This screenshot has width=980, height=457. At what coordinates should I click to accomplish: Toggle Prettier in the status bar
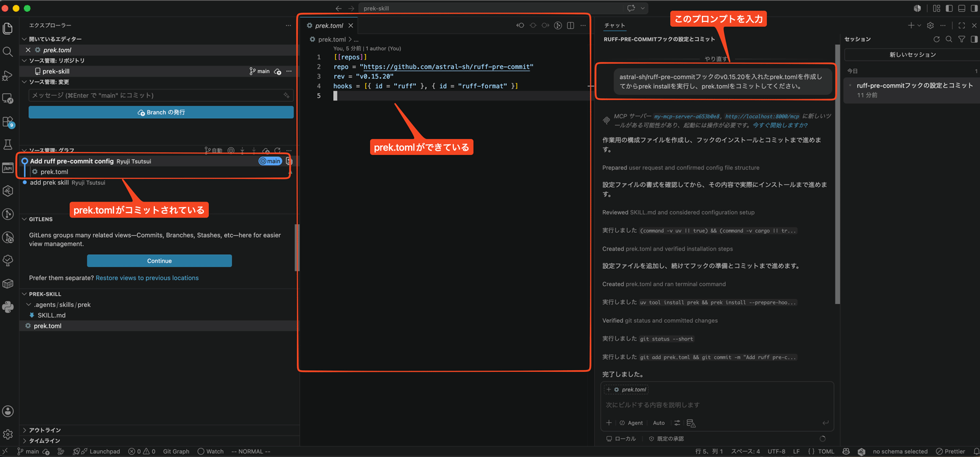951,451
